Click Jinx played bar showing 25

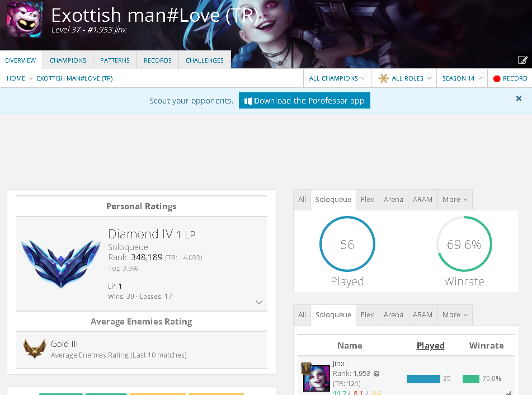423,379
